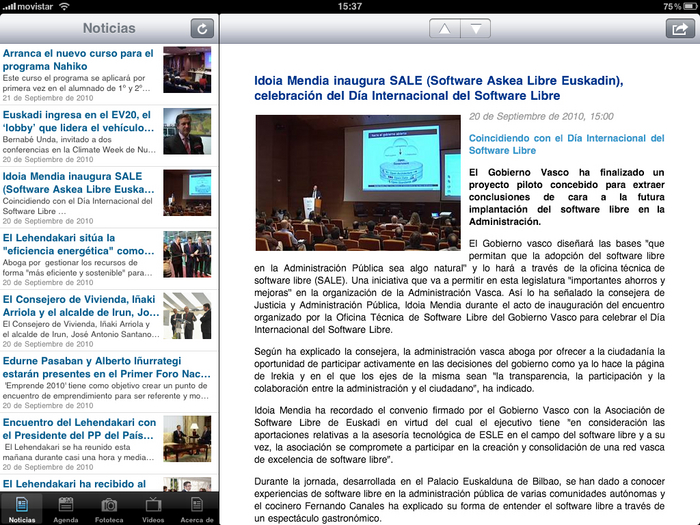Tap thumbnail of the Presidente del PP news
700x525 pixels.
click(187, 439)
